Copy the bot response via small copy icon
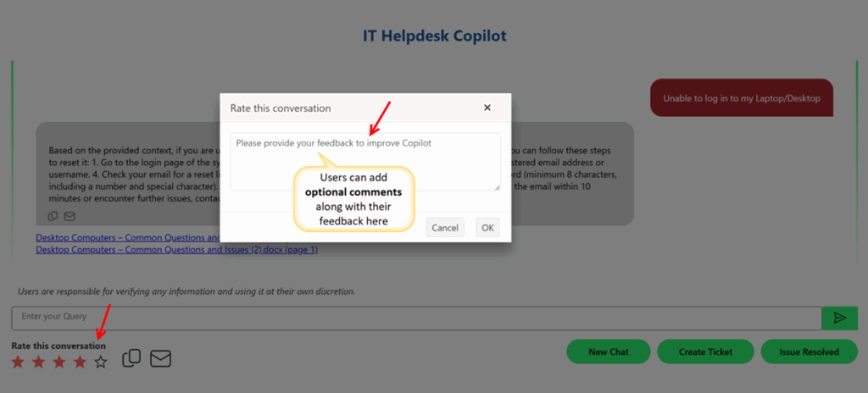 (53, 217)
